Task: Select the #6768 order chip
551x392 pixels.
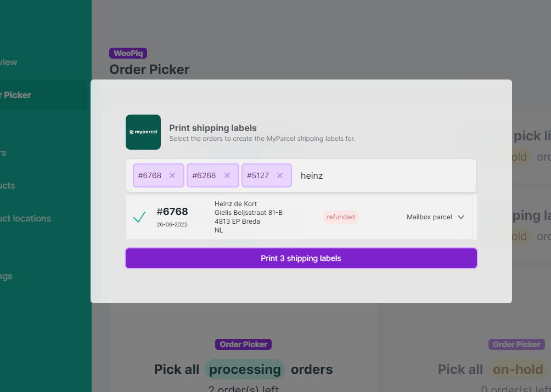Action: (159, 175)
